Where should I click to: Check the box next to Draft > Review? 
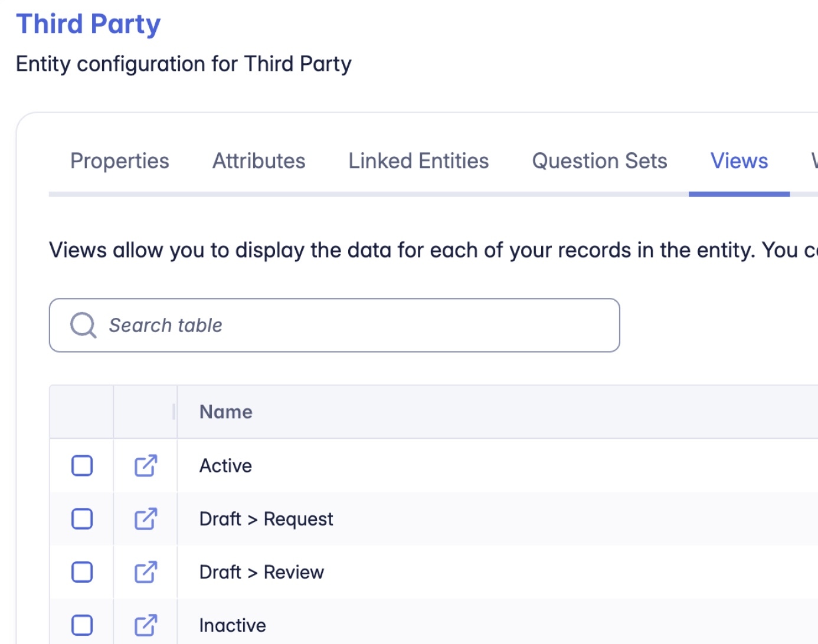(82, 572)
